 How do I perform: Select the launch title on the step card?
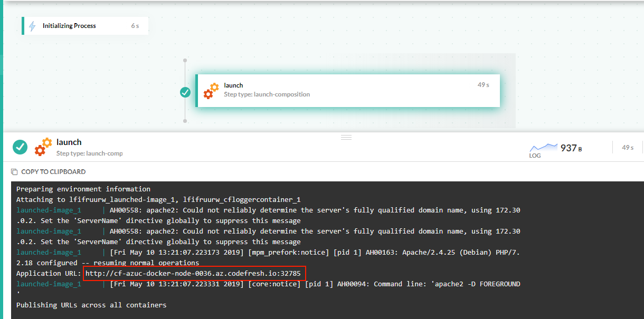click(233, 85)
